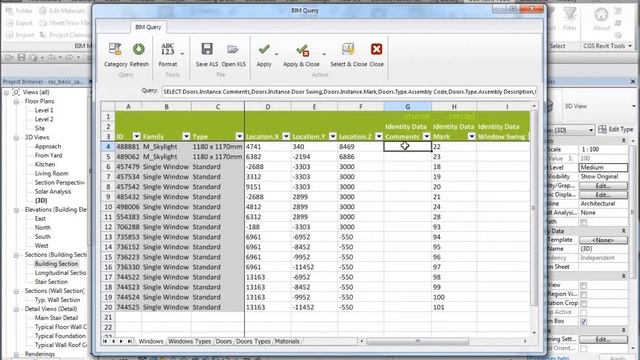
Task: Toggle the Crop Region Visible checkbox
Action: [584, 294]
